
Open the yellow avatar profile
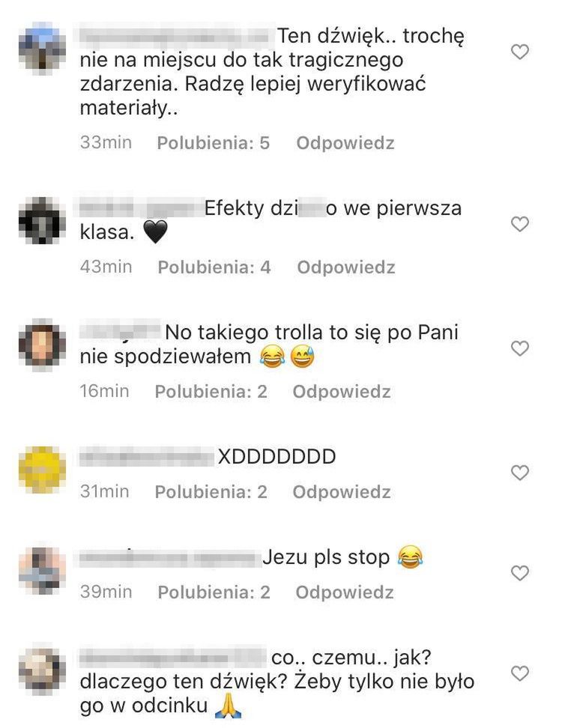pyautogui.click(x=42, y=470)
